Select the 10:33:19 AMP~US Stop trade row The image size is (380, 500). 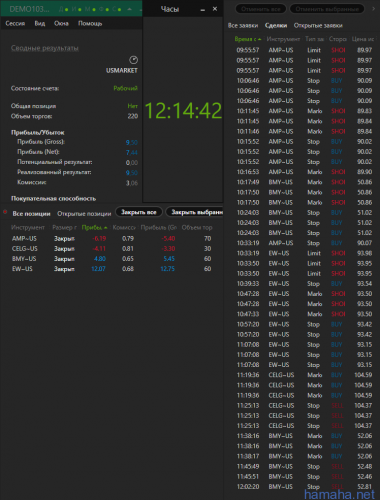pyautogui.click(x=303, y=243)
